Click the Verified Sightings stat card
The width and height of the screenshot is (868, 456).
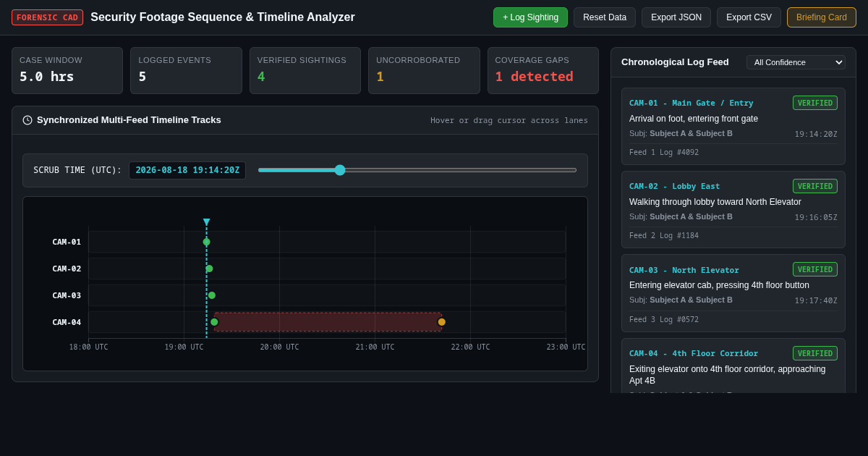(305, 71)
